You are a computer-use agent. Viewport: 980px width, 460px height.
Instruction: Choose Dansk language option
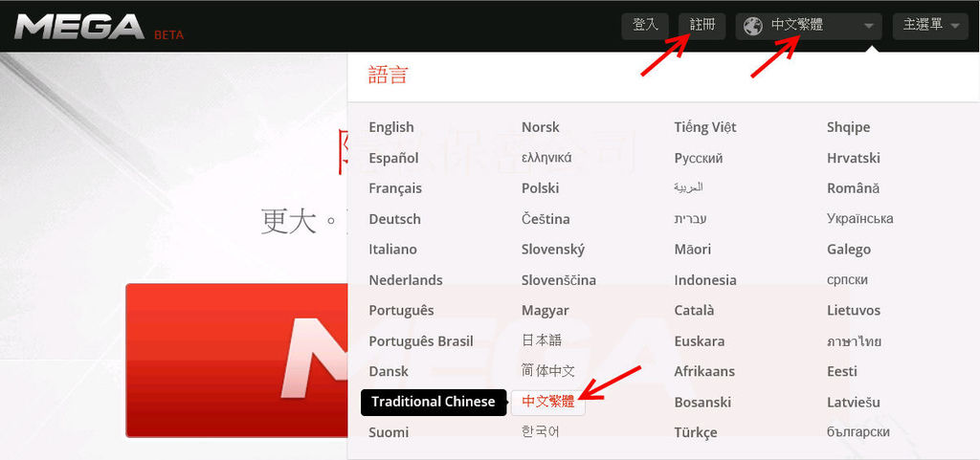[x=389, y=371]
